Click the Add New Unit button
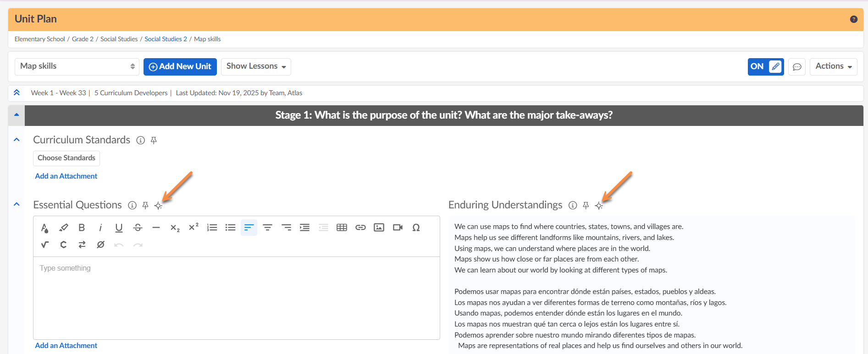Screen dimensions: 868x354 coord(180,66)
